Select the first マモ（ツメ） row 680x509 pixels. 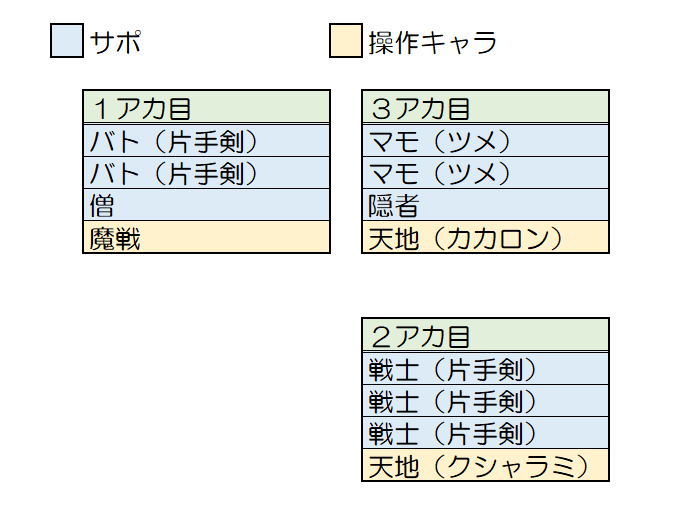485,140
